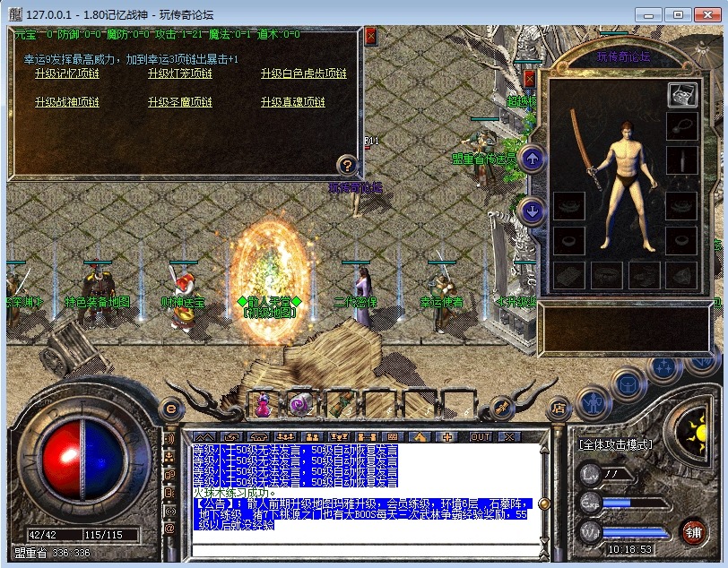Viewport: 728px width, 568px height.
Task: Click the mountain map icon in chat toolbar
Action: (x=205, y=436)
